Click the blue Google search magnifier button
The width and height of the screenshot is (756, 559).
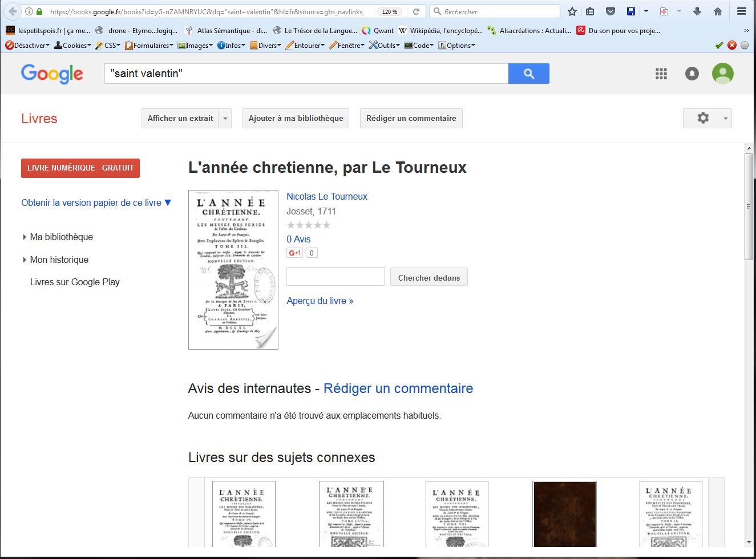coord(528,74)
